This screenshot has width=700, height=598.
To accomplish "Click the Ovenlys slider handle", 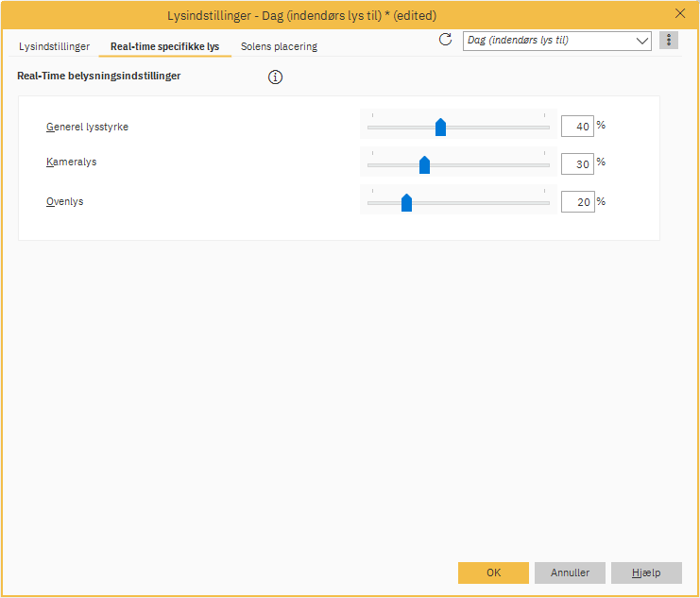I will point(406,202).
